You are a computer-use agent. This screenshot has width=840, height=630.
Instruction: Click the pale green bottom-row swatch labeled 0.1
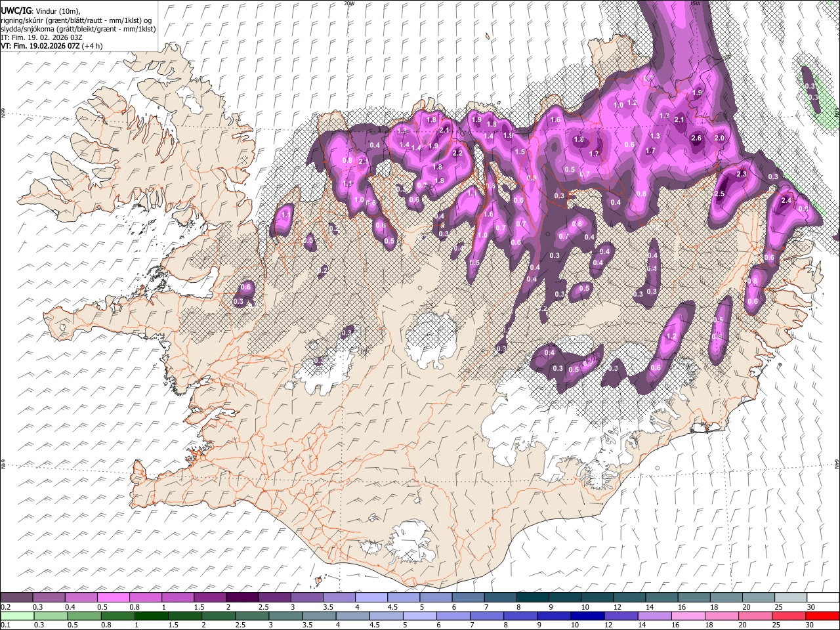tap(17, 616)
